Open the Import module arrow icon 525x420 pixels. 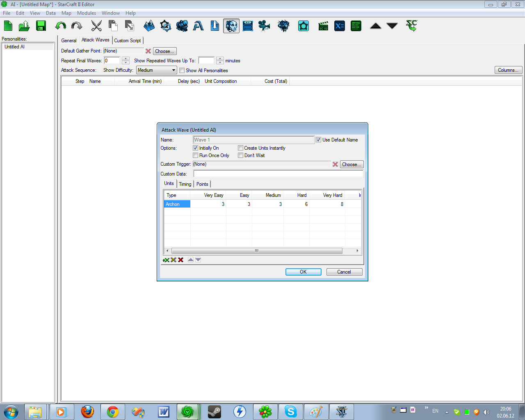click(x=215, y=26)
